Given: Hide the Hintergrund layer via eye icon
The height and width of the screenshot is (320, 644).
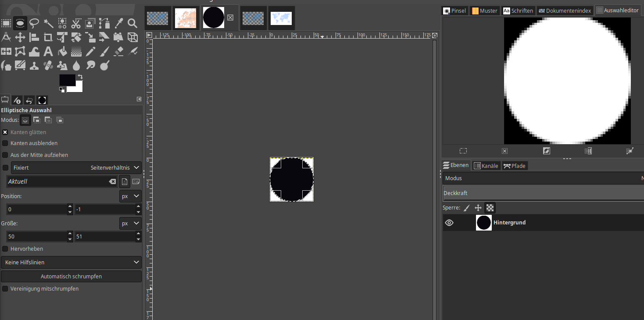Looking at the screenshot, I should [x=449, y=223].
